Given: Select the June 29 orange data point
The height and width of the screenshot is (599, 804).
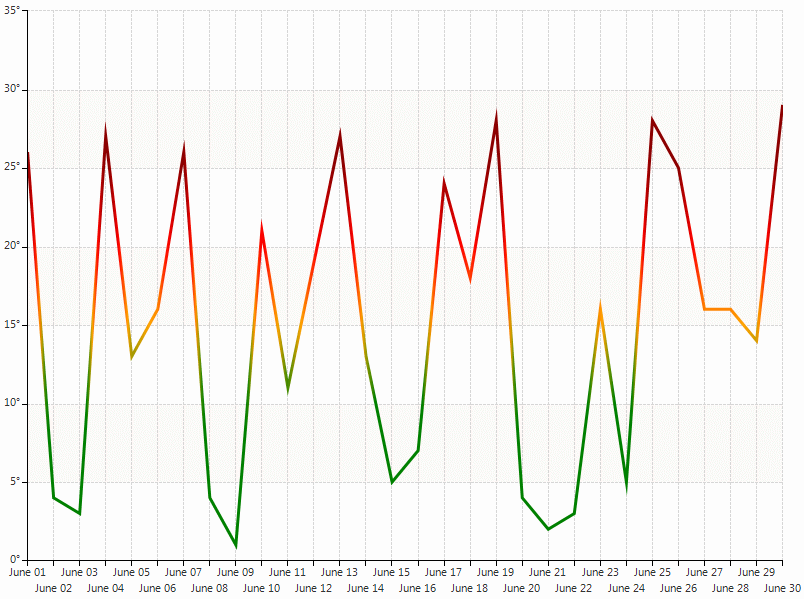Looking at the screenshot, I should (x=756, y=341).
